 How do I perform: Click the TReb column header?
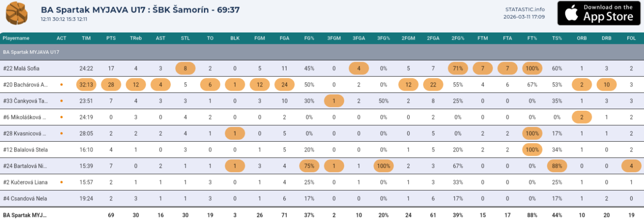136,38
